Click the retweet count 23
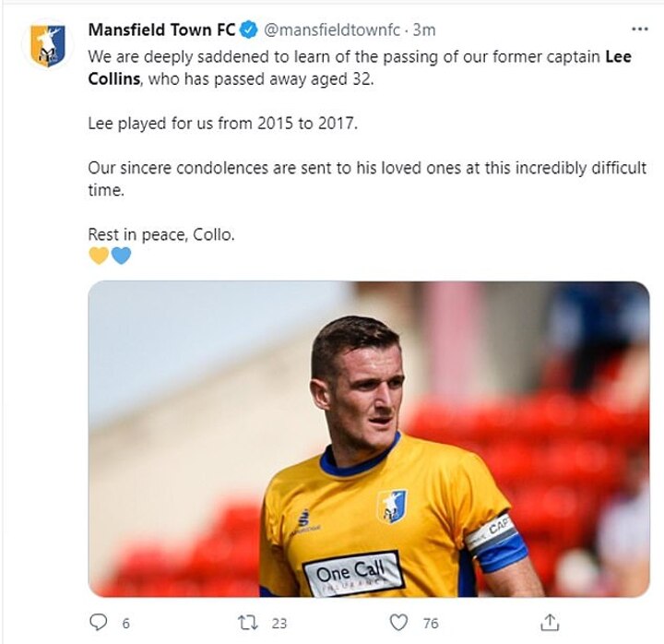The width and height of the screenshot is (664, 644). pos(279,624)
